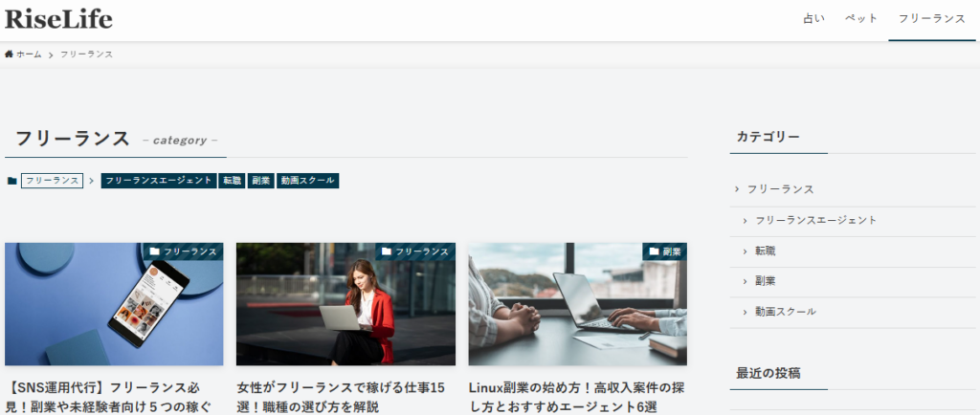Click the 副業 folder badge on third article
The width and height of the screenshot is (980, 415).
(665, 251)
